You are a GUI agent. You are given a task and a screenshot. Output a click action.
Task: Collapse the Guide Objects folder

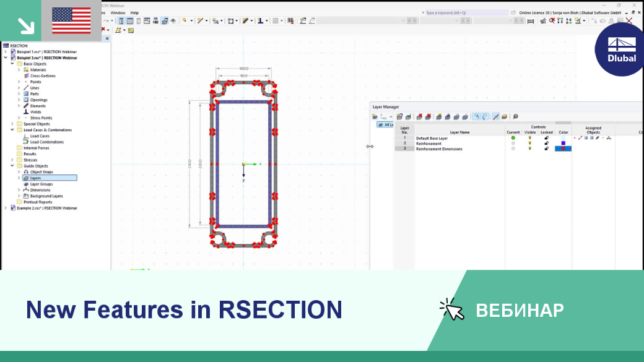(x=12, y=166)
